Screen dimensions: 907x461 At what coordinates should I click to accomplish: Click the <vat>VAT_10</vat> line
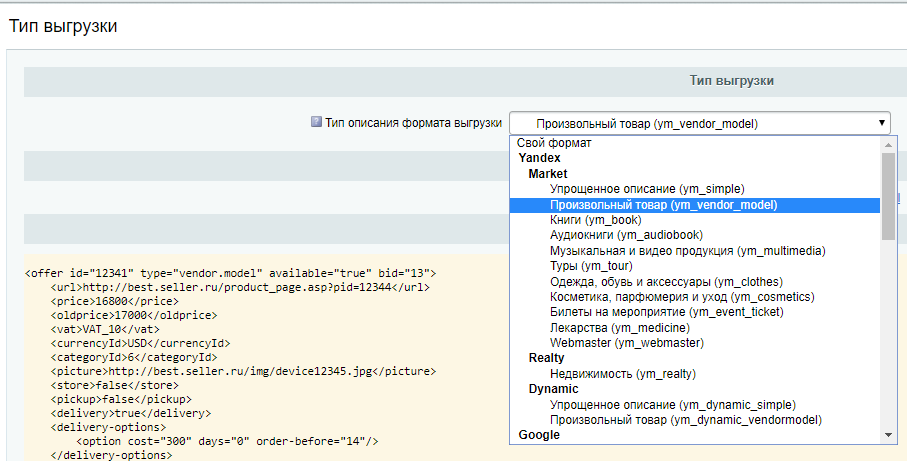click(105, 329)
